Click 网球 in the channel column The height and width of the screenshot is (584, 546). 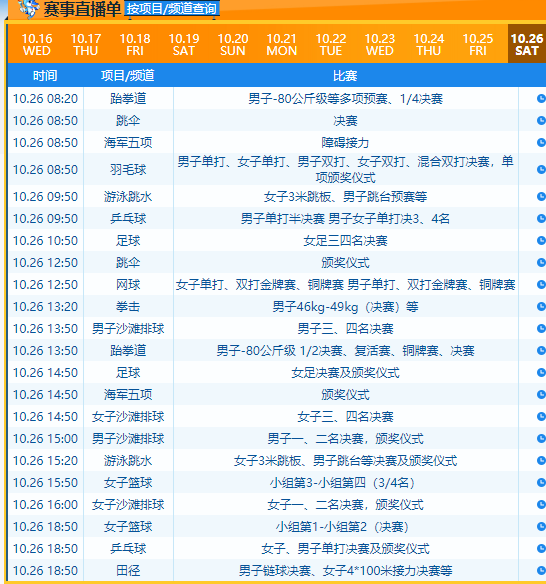128,284
